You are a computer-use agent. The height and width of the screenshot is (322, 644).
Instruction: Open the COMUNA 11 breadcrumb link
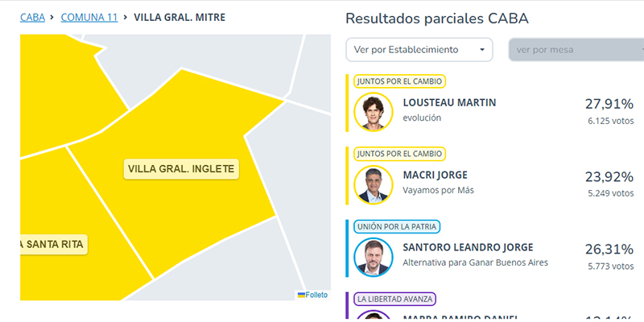point(89,18)
